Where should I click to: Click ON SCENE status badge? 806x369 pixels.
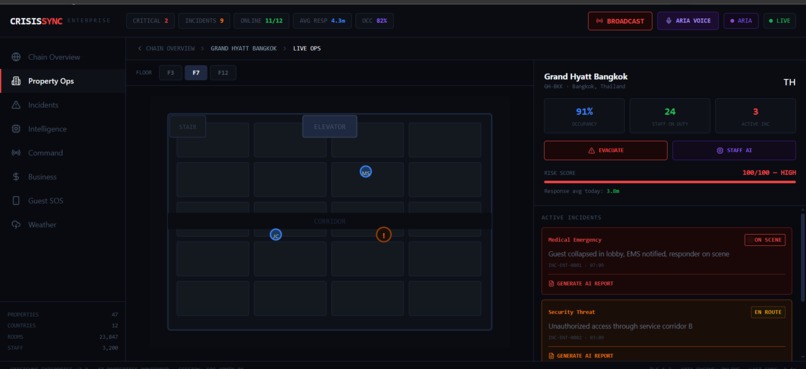[x=765, y=240]
